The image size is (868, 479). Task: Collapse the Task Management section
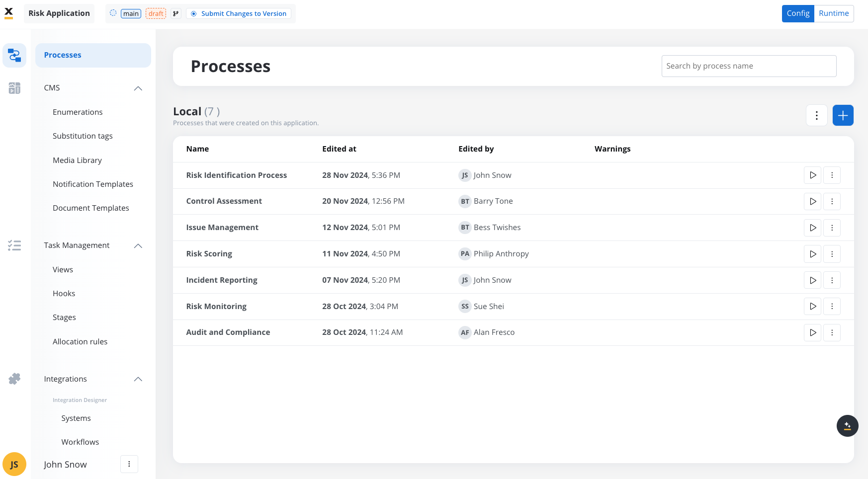pos(138,246)
